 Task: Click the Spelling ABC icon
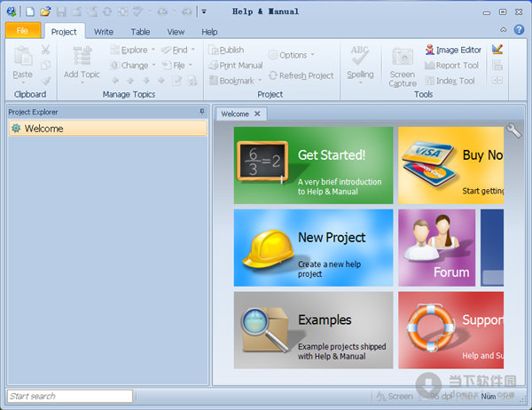pyautogui.click(x=360, y=56)
